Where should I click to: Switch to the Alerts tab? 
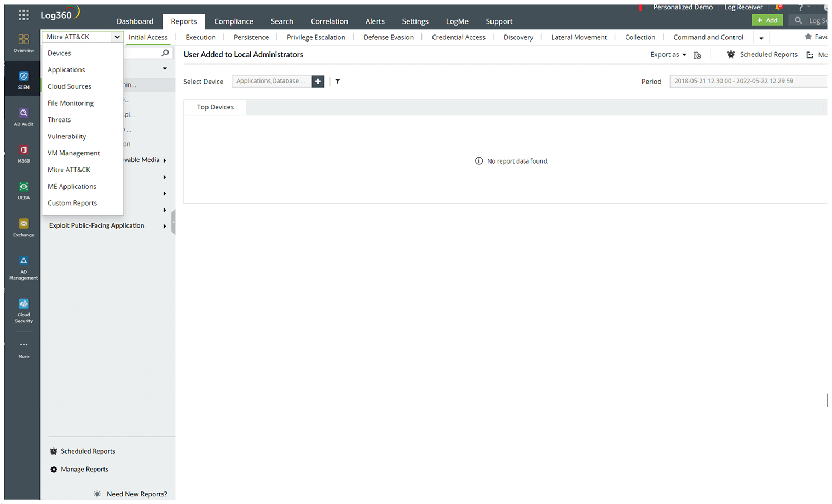375,21
